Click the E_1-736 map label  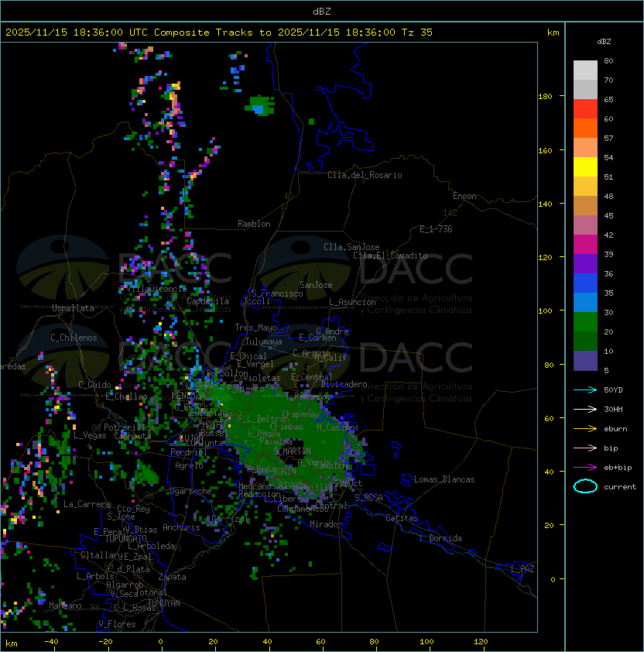pos(436,229)
